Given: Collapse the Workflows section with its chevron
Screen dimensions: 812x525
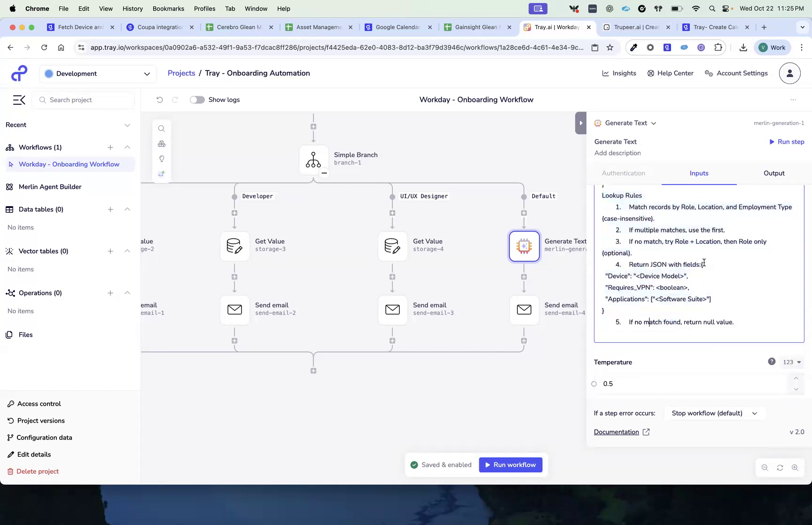Looking at the screenshot, I should tap(127, 147).
